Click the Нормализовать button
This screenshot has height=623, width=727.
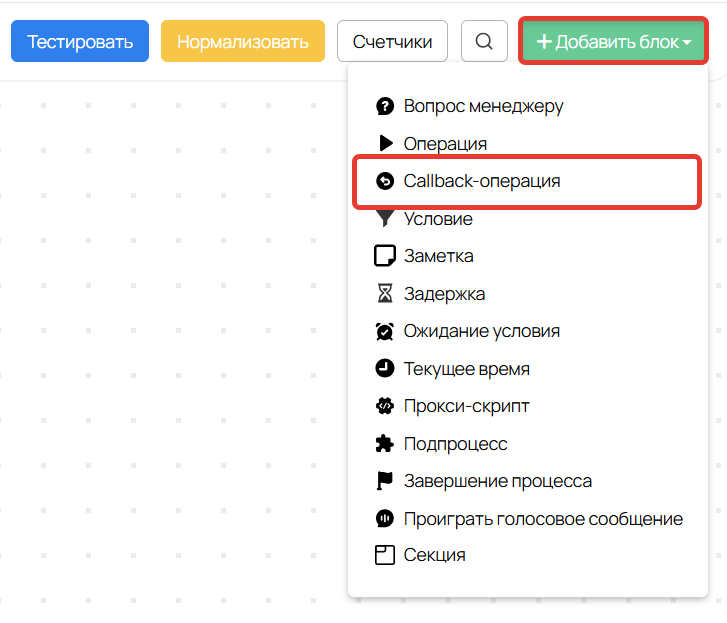pyautogui.click(x=242, y=41)
